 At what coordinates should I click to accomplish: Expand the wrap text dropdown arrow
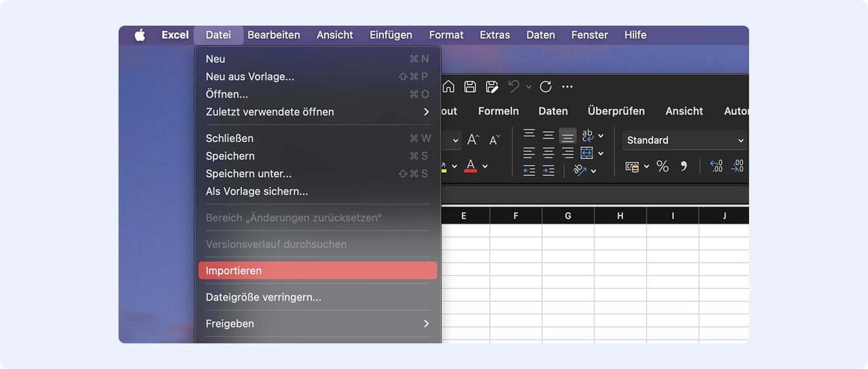pos(600,136)
